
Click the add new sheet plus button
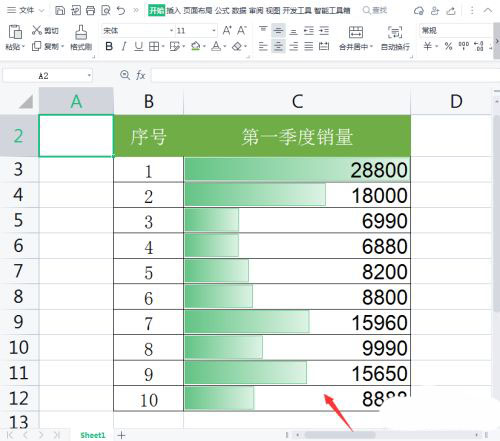tap(121, 435)
